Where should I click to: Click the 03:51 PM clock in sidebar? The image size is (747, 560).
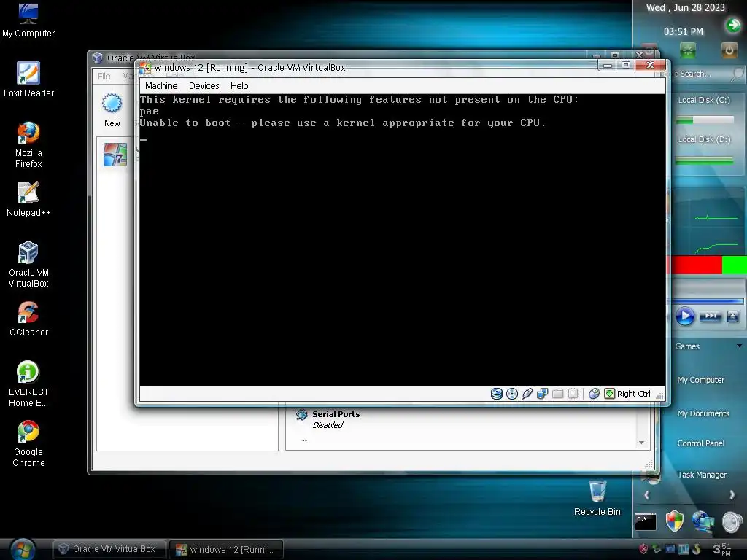(x=683, y=32)
